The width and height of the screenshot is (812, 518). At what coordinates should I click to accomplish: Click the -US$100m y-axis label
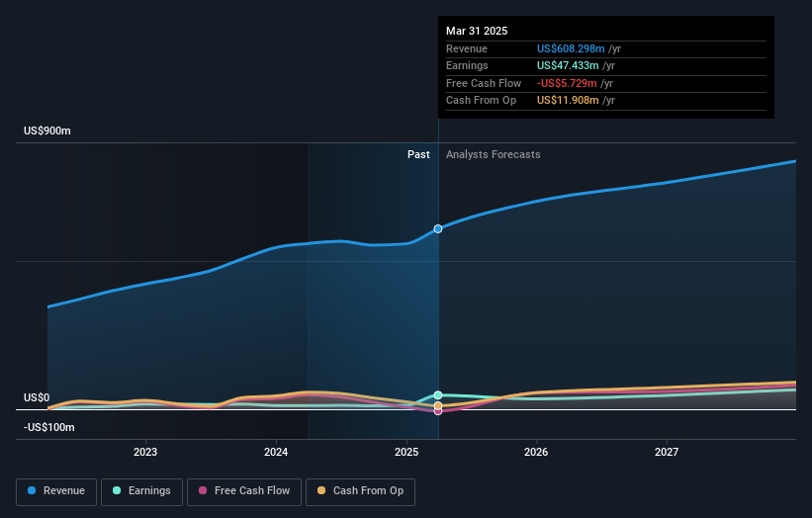tap(49, 427)
